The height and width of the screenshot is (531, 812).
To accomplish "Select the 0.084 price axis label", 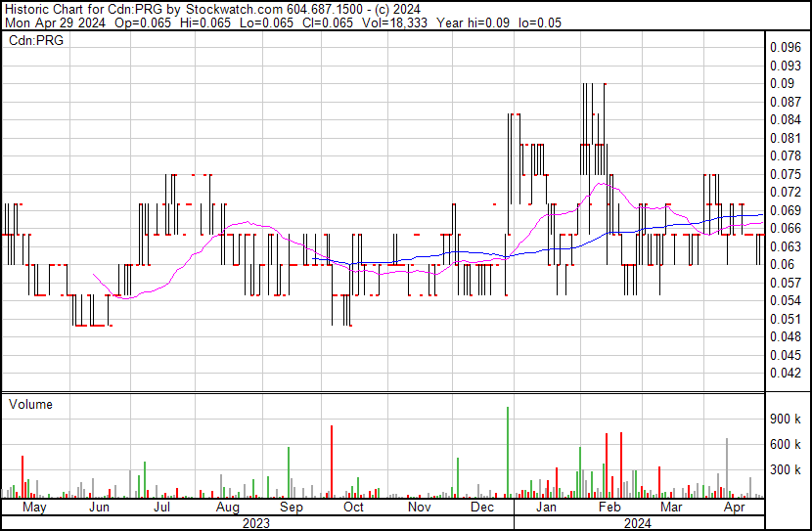I will pyautogui.click(x=785, y=119).
